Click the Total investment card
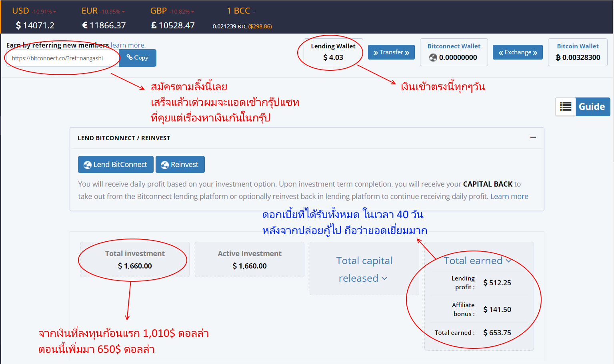 click(135, 259)
